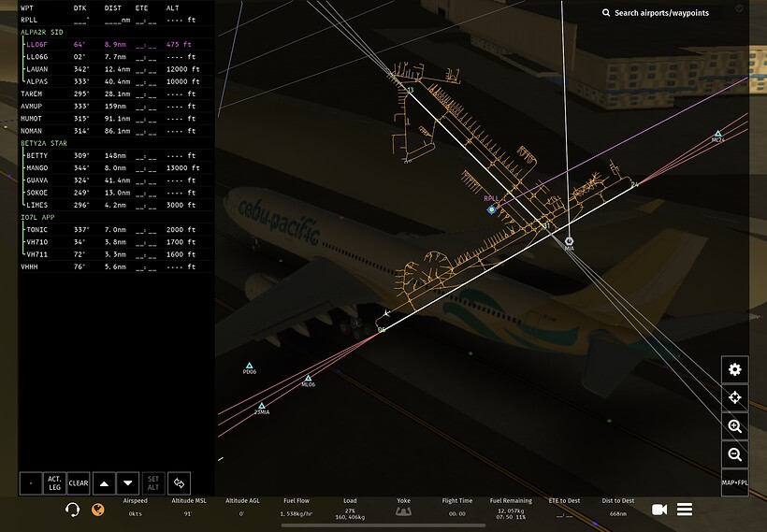
Task: Select the active LL06F waypoint row
Action: (x=116, y=45)
